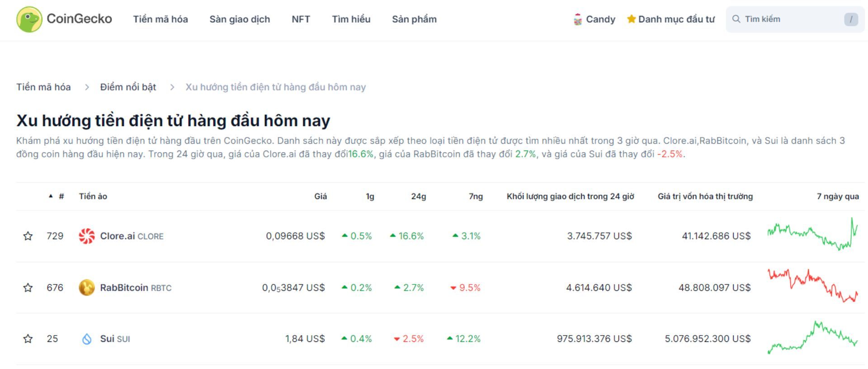Go to Điểm nổi bật breadcrumb
Image resolution: width=868 pixels, height=369 pixels.
[128, 87]
